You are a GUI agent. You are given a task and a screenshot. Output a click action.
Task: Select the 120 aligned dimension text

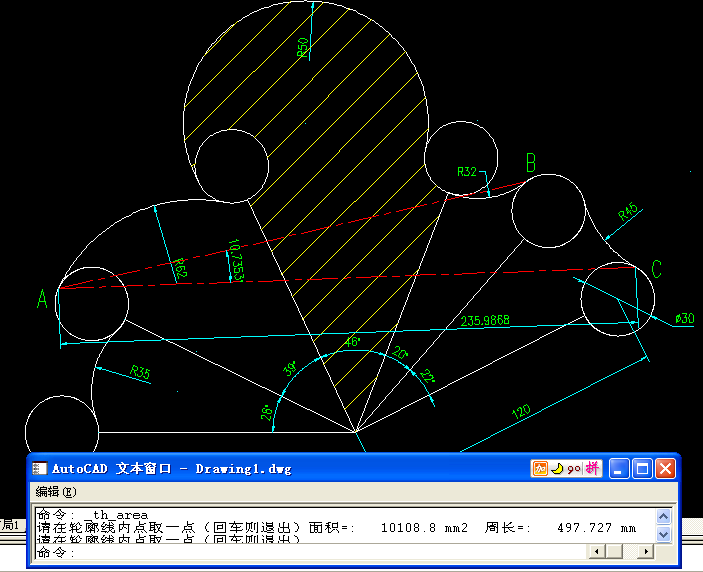pos(521,412)
